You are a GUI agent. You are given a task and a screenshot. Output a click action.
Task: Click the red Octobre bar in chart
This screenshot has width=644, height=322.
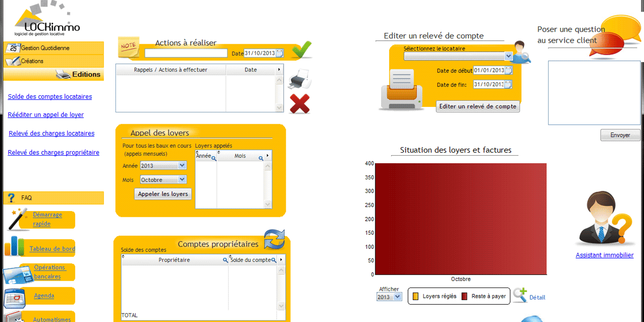point(461,219)
